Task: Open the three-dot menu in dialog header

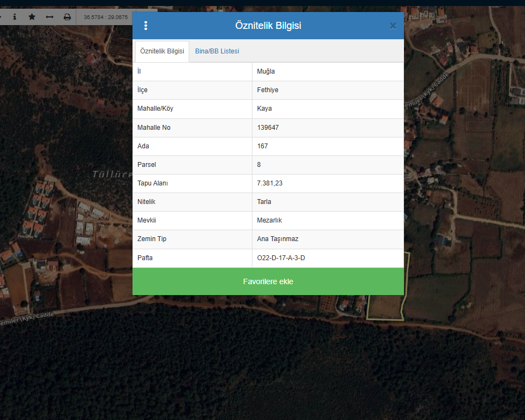Action: [146, 26]
